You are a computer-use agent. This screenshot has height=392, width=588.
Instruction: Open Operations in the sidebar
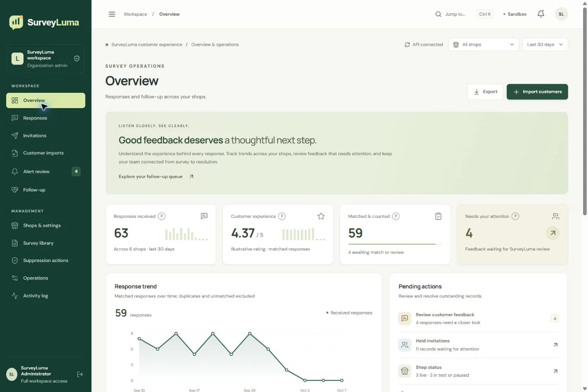point(45,278)
